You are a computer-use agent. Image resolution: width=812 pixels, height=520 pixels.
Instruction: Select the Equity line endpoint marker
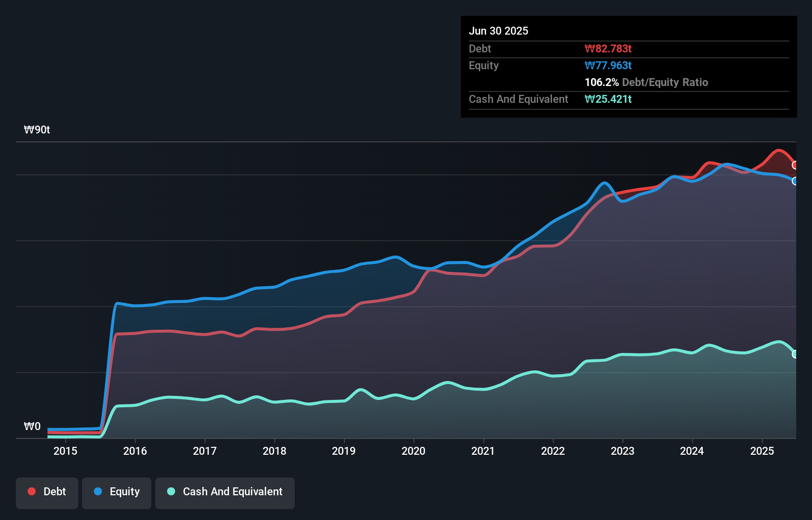click(795, 181)
